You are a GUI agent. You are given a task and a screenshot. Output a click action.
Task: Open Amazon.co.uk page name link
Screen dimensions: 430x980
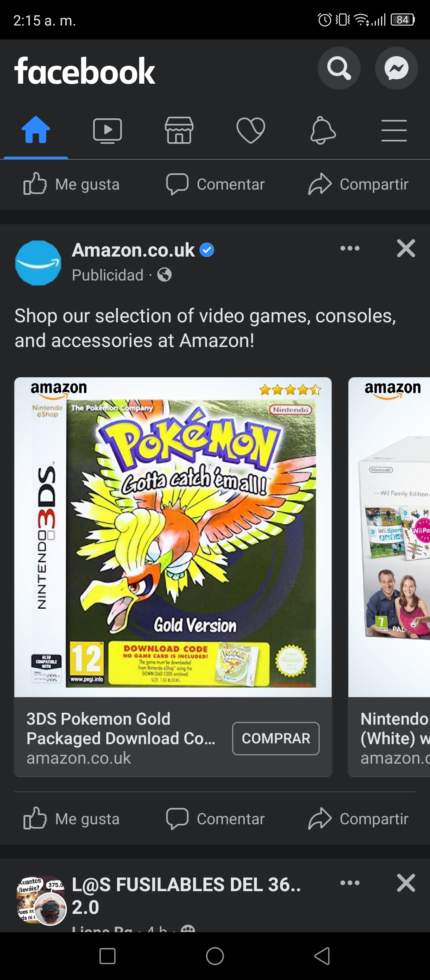point(133,250)
